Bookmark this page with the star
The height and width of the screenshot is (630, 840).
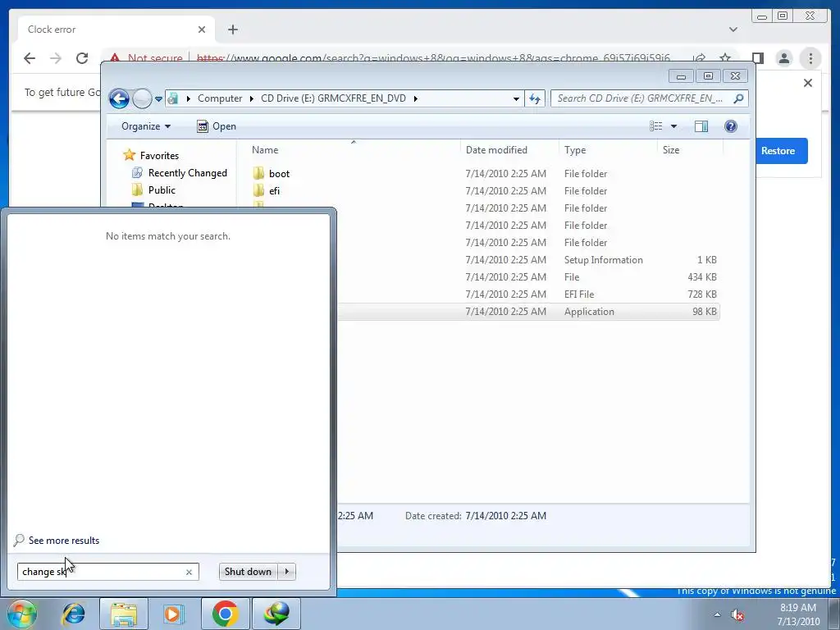click(x=725, y=58)
